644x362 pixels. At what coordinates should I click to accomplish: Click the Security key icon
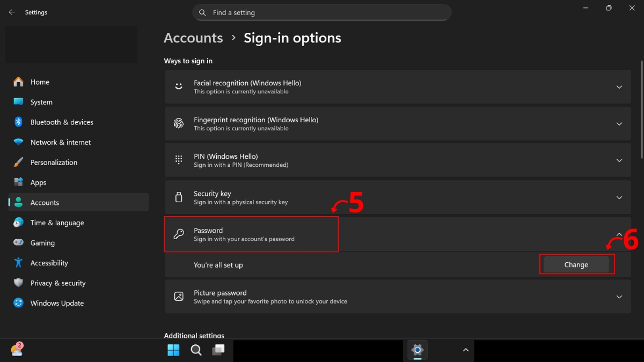[178, 197]
